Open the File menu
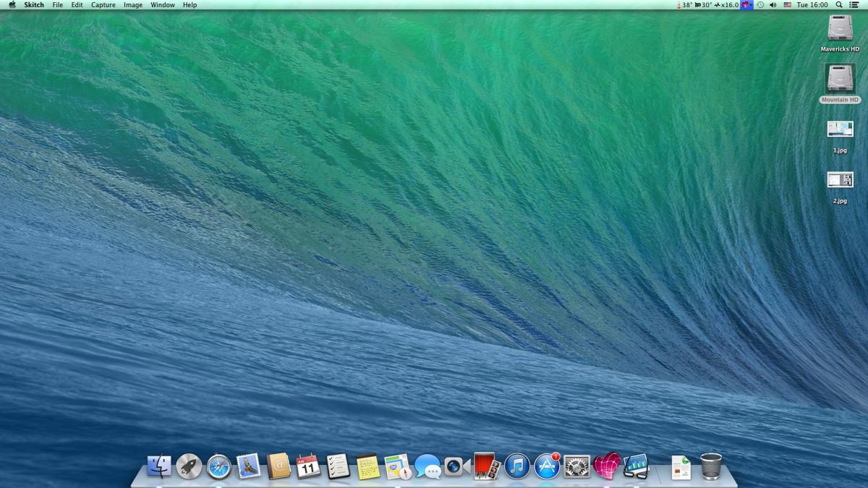Viewport: 868px width, 488px height. [x=58, y=5]
